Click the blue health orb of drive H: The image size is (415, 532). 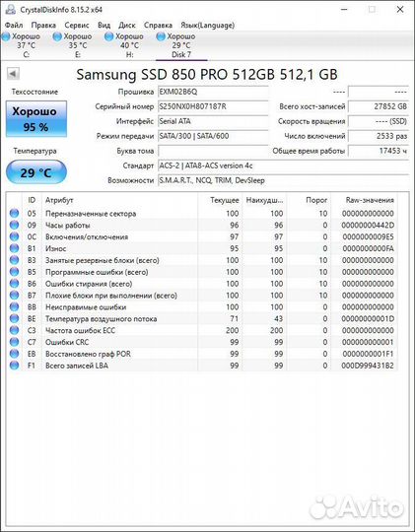click(x=109, y=36)
